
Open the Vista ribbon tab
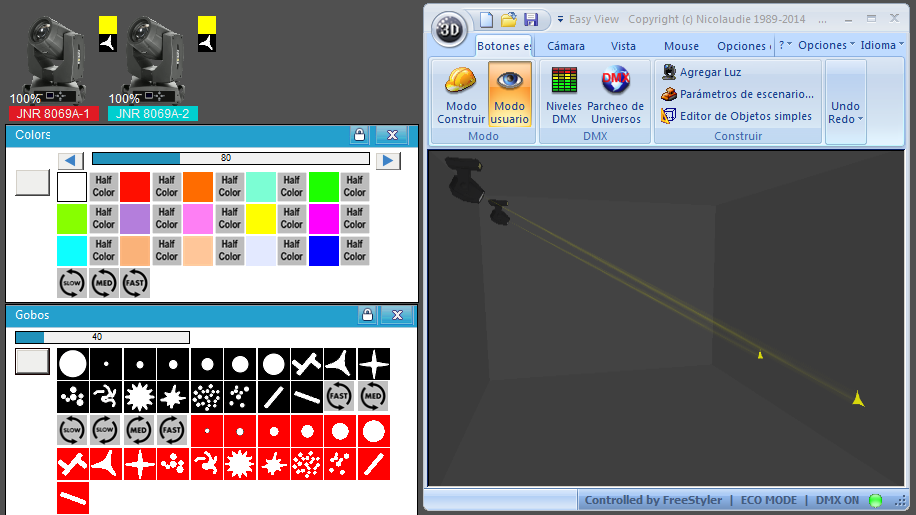click(x=623, y=46)
